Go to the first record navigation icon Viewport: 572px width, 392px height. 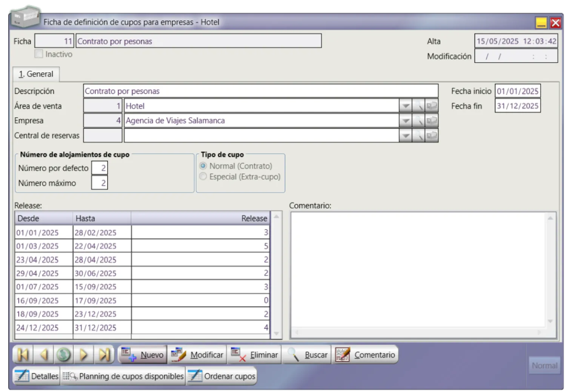point(23,355)
